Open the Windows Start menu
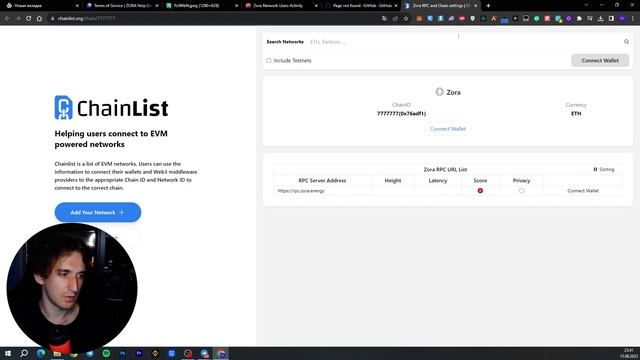The height and width of the screenshot is (360, 640). [x=8, y=353]
